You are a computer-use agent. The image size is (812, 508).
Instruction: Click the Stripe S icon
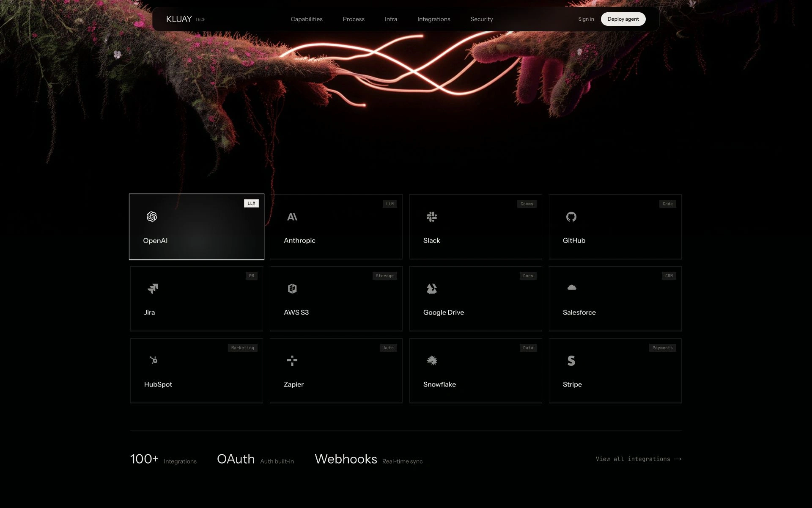pos(571,361)
